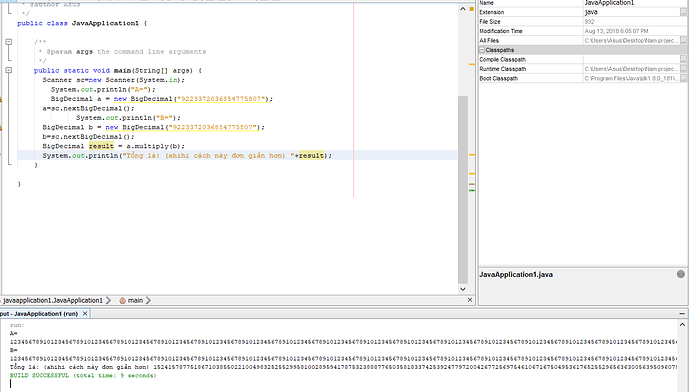Viewport: 690px width, 392px height.
Task: Click the help icon beside JavaApplication1.java description
Action: pos(681,274)
